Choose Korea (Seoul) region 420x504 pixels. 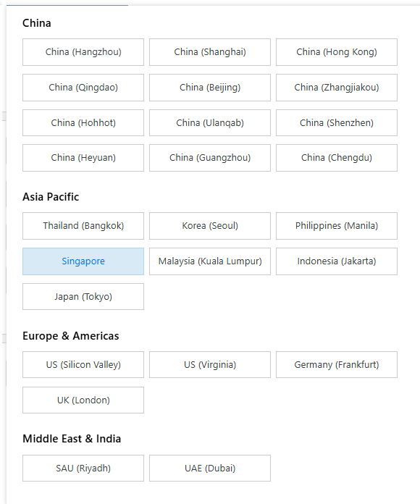(210, 226)
